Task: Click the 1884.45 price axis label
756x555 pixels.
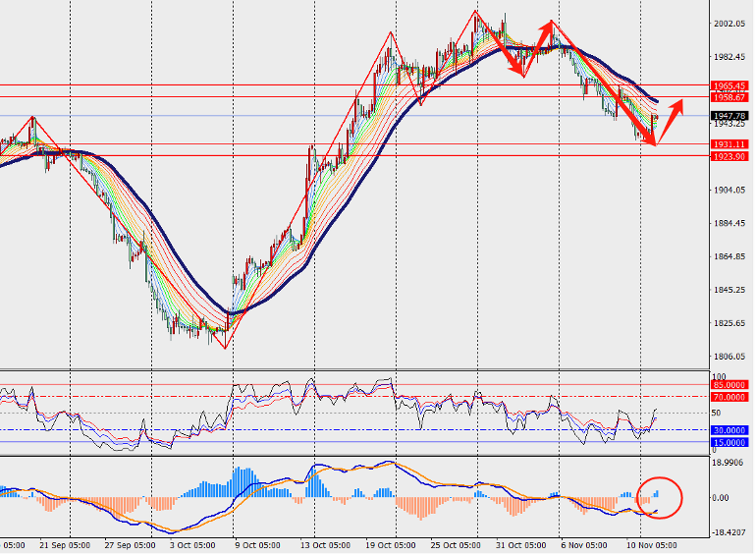Action: pos(729,223)
